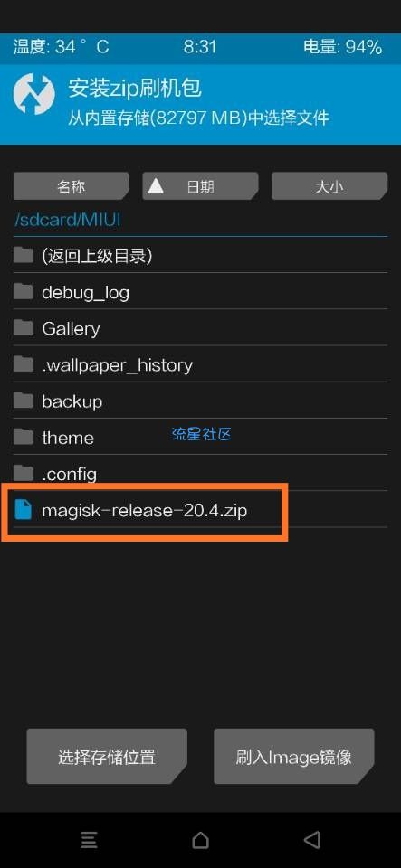The height and width of the screenshot is (868, 401).
Task: Open the three-line menu navigation icon
Action: click(90, 840)
